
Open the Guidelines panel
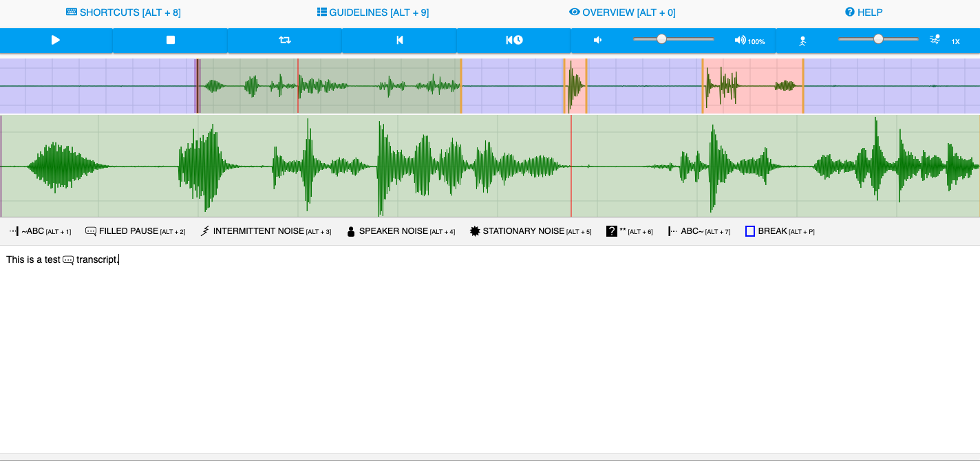(373, 12)
